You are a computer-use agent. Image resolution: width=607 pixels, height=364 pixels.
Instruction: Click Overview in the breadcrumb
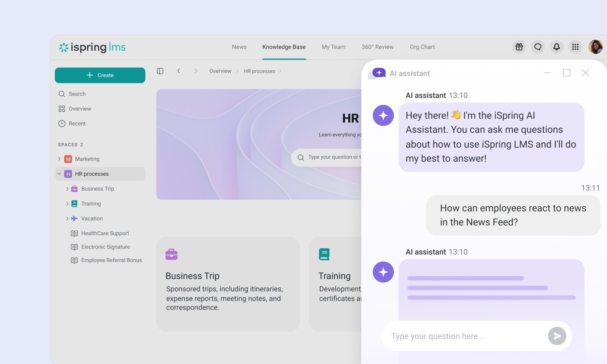[220, 71]
